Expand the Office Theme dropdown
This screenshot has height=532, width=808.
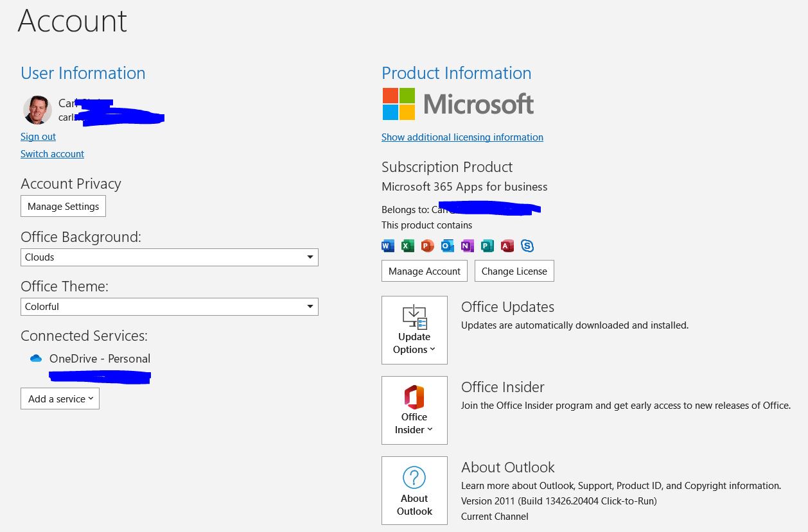point(170,307)
